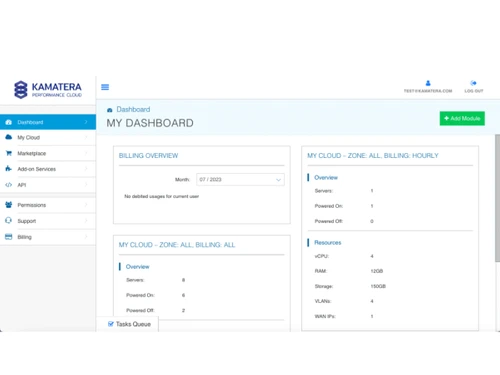Click the Dashboard breadcrumb link
Viewport: 500px width, 375px height.
[133, 109]
